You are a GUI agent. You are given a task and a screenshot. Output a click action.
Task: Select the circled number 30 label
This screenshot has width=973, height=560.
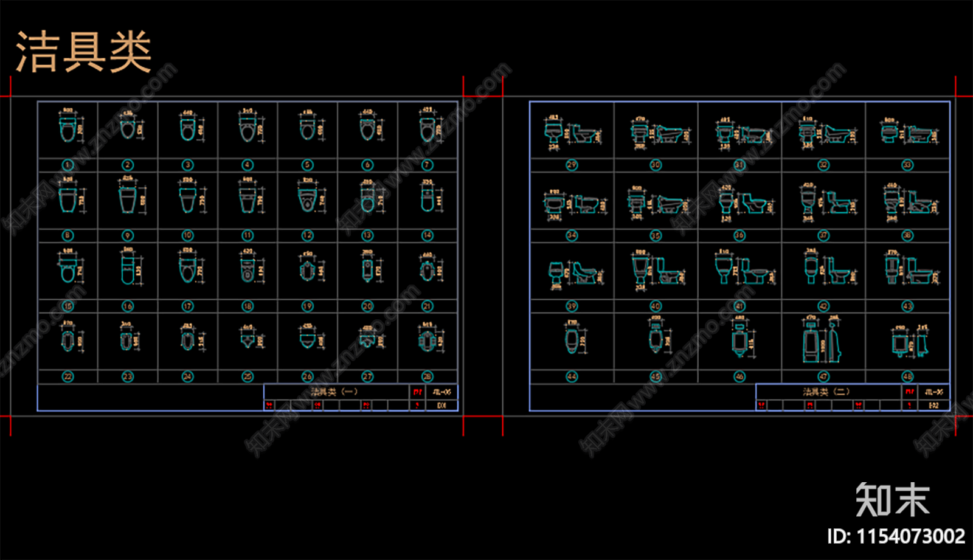656,165
